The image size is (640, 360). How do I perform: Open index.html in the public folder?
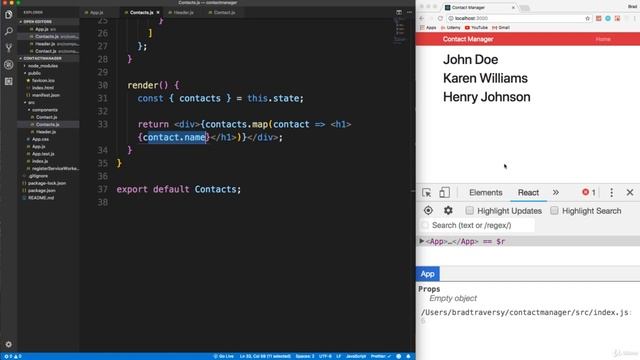42,88
